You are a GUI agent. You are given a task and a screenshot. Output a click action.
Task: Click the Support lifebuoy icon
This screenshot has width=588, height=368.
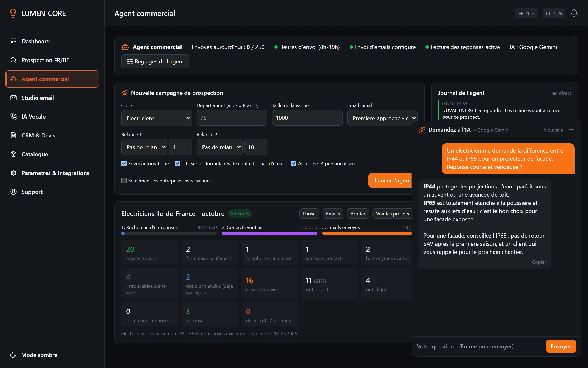coord(13,192)
